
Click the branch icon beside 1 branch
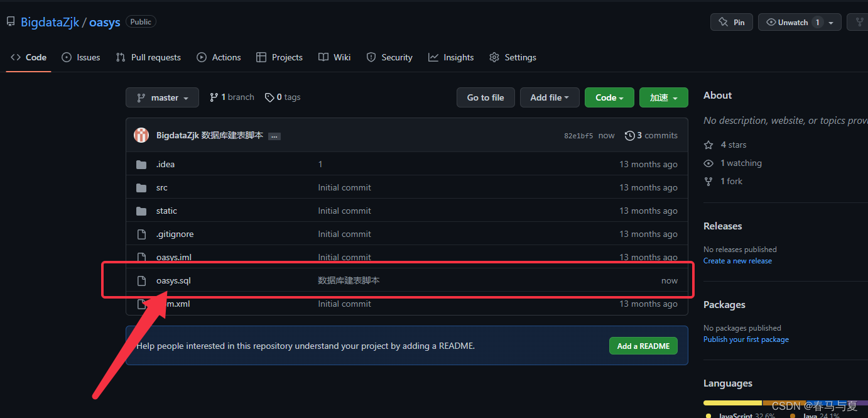[214, 97]
